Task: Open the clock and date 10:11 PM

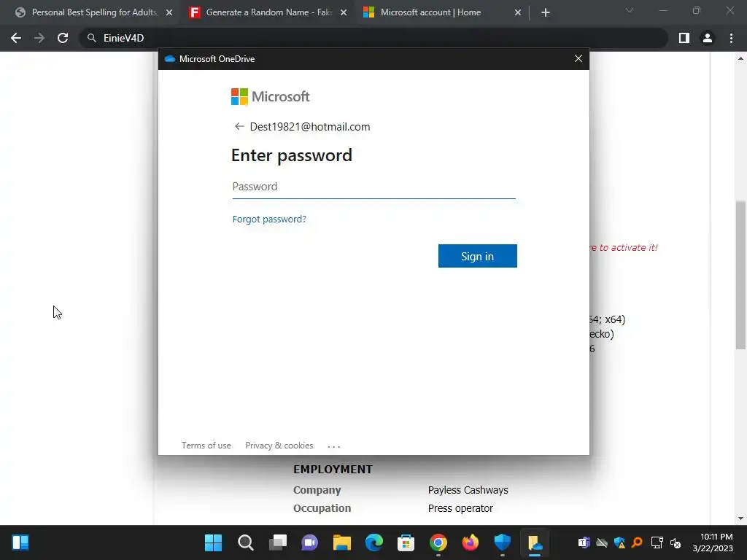Action: tap(713, 542)
